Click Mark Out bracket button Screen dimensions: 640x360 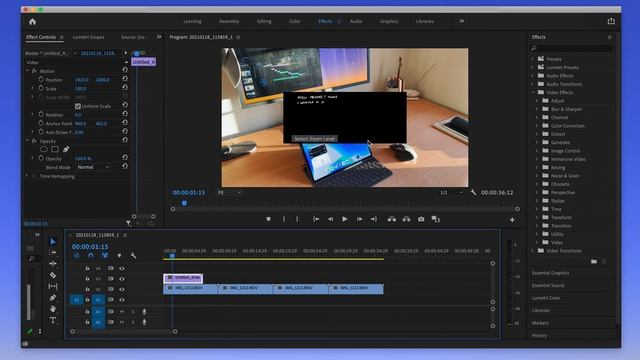coord(297,219)
